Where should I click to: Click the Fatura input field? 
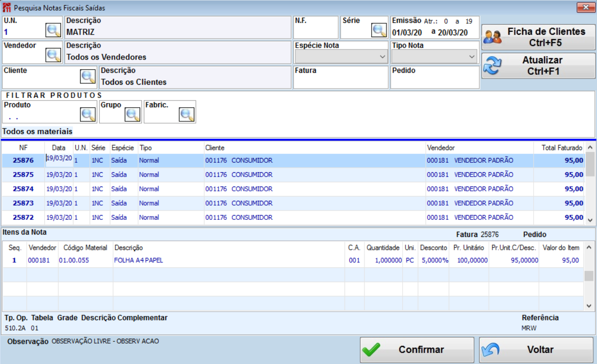pyautogui.click(x=341, y=81)
